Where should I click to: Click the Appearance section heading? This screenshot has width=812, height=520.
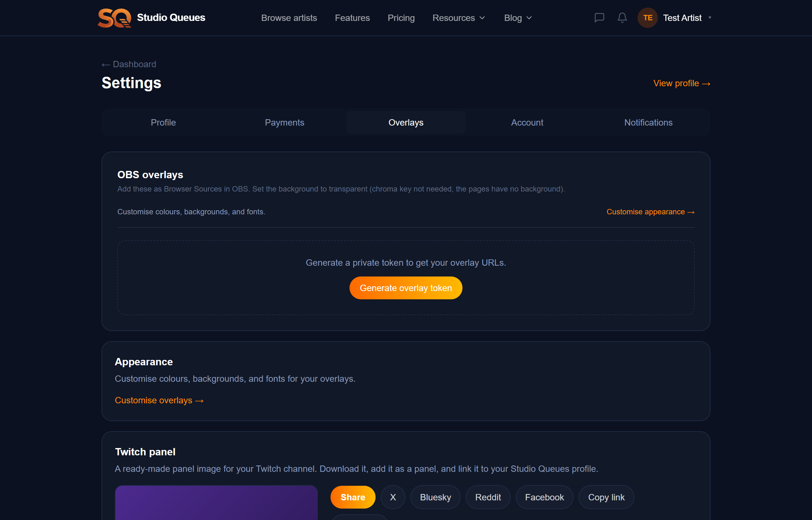(x=144, y=362)
